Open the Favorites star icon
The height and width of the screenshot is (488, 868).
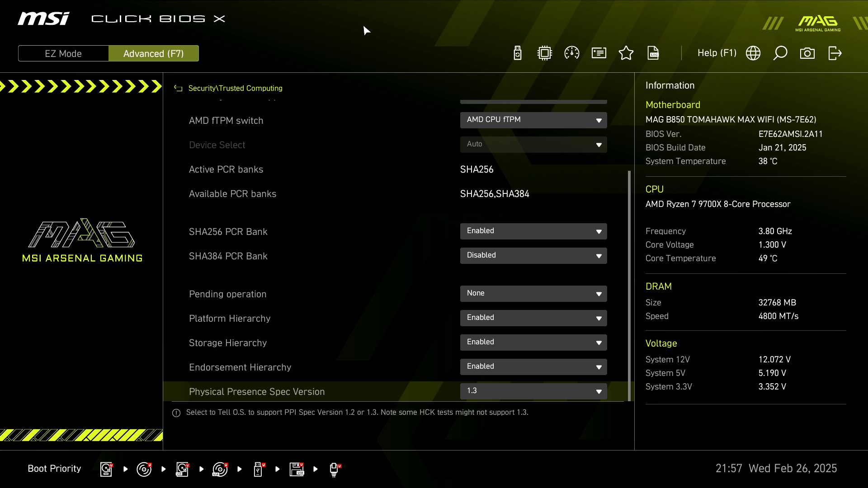pos(626,52)
